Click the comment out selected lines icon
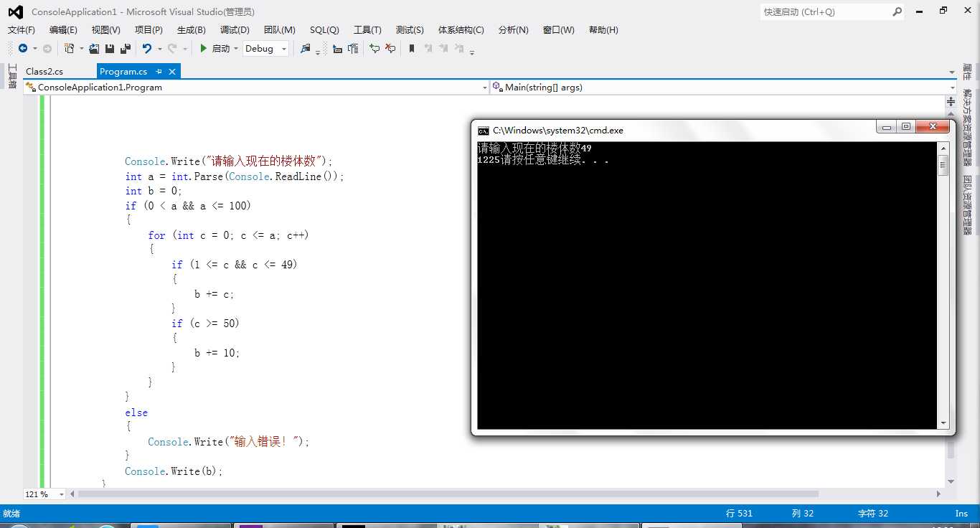Screen dimensions: 980x528 (x=374, y=48)
